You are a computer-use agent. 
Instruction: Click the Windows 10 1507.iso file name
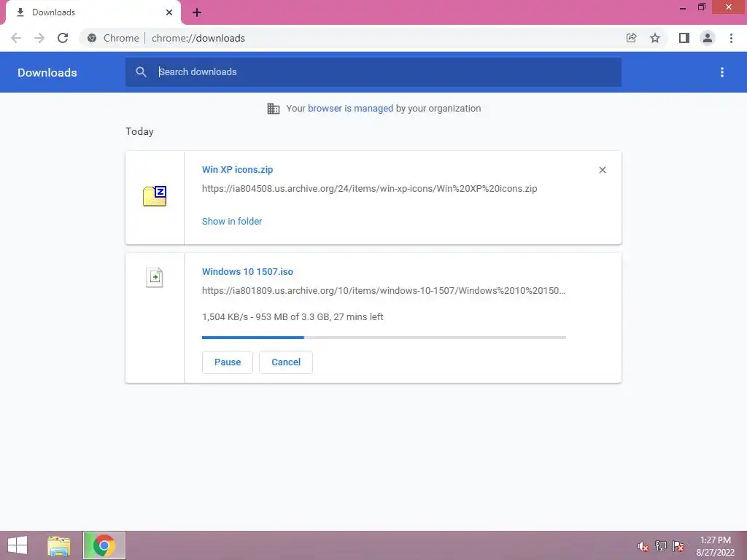click(247, 272)
